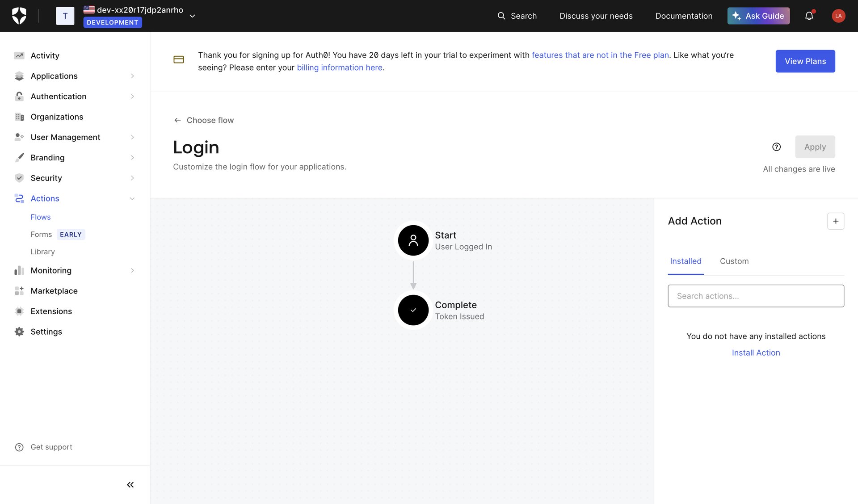Switch to the Custom actions tab
Screen dimensions: 858x504
pos(734,261)
